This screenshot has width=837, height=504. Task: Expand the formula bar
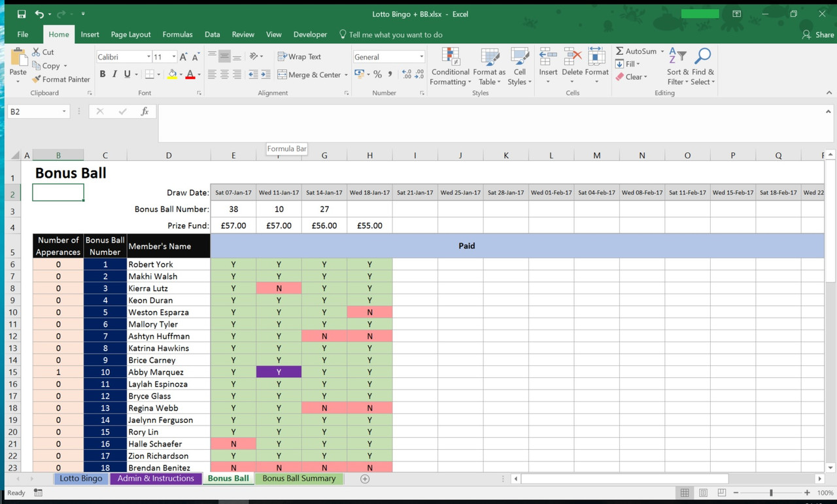point(829,112)
